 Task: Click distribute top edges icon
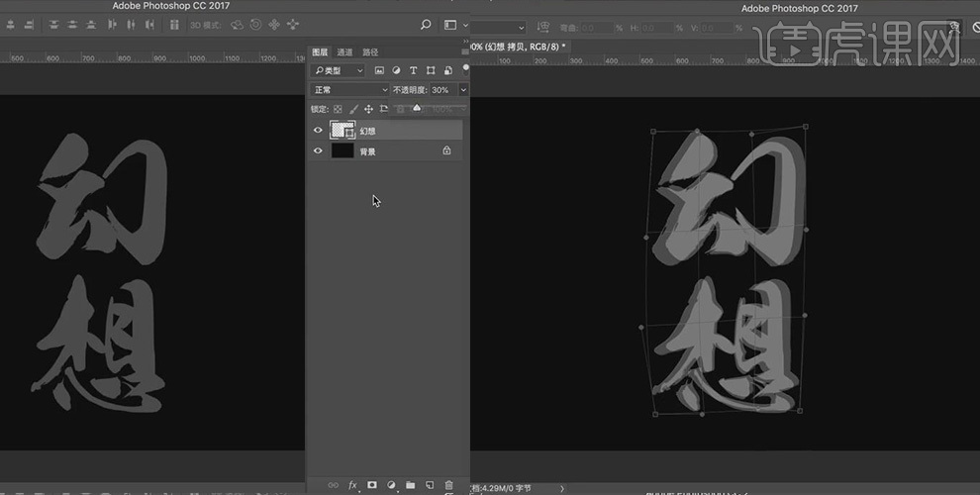53,25
